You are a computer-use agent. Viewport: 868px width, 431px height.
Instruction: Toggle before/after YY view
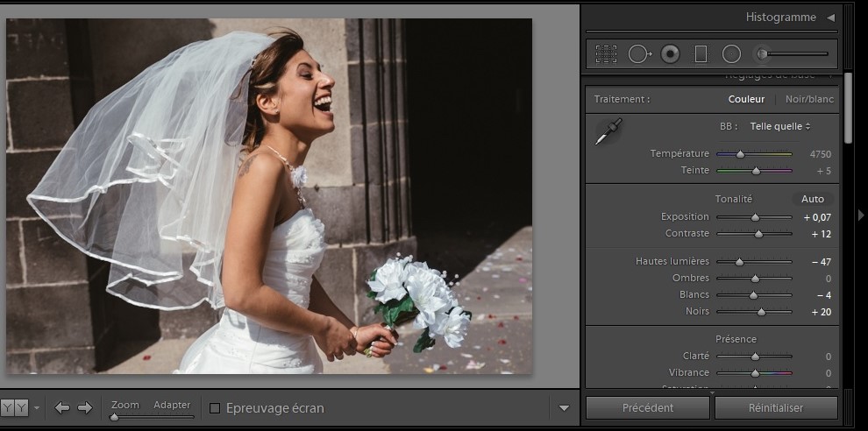(x=14, y=408)
